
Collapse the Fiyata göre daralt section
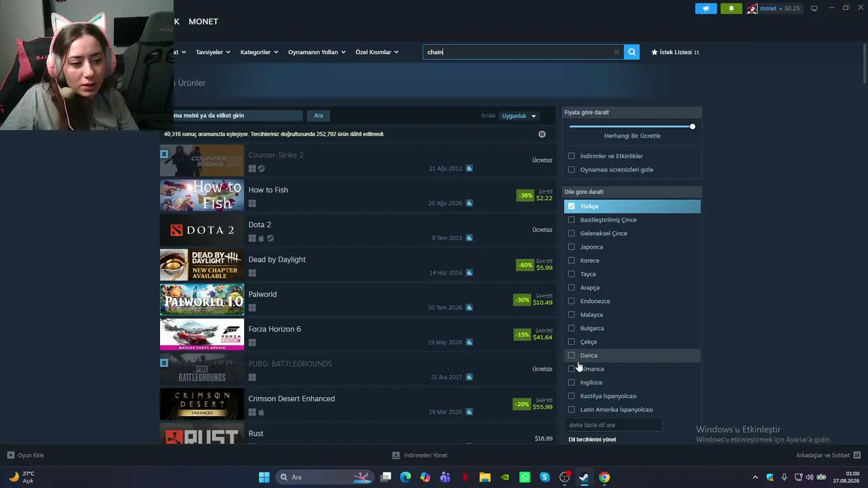pyautogui.click(x=632, y=113)
